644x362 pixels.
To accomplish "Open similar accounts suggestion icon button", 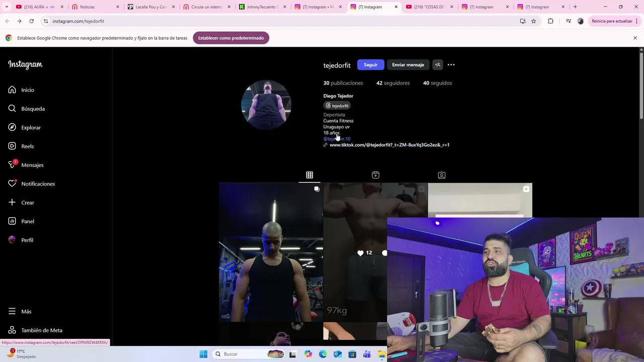I will click(438, 65).
